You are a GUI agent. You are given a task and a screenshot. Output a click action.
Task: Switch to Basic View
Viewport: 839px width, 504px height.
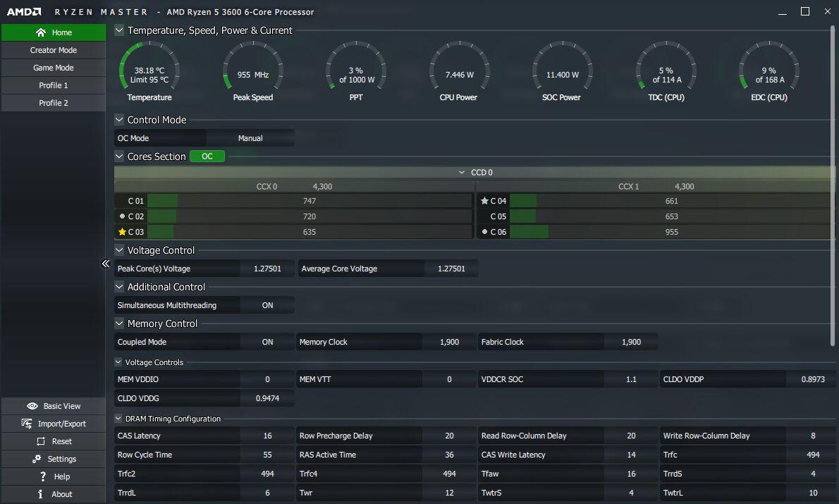[x=54, y=406]
